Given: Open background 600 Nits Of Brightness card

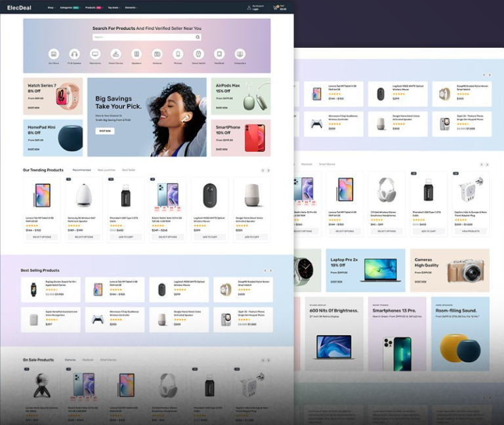Looking at the screenshot, I should [334, 334].
